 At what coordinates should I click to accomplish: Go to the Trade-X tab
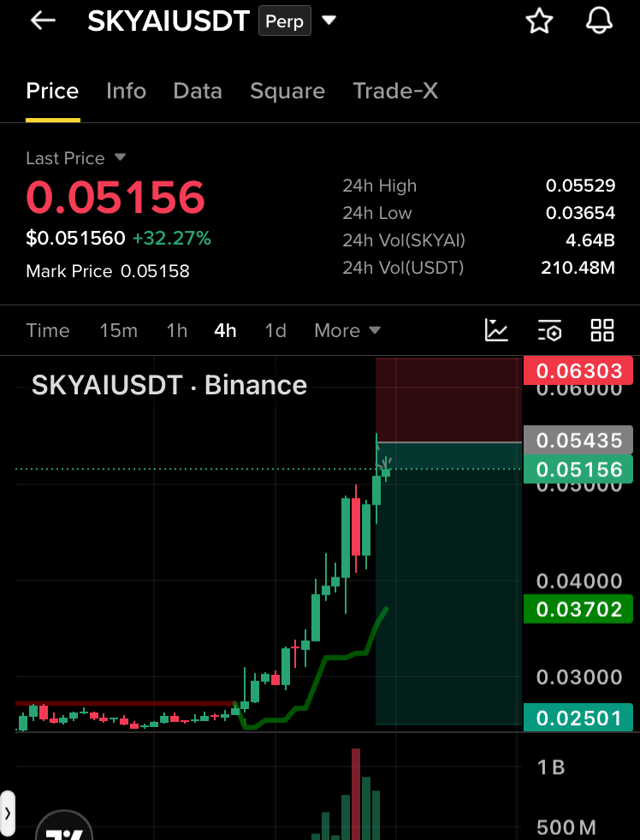(x=395, y=91)
